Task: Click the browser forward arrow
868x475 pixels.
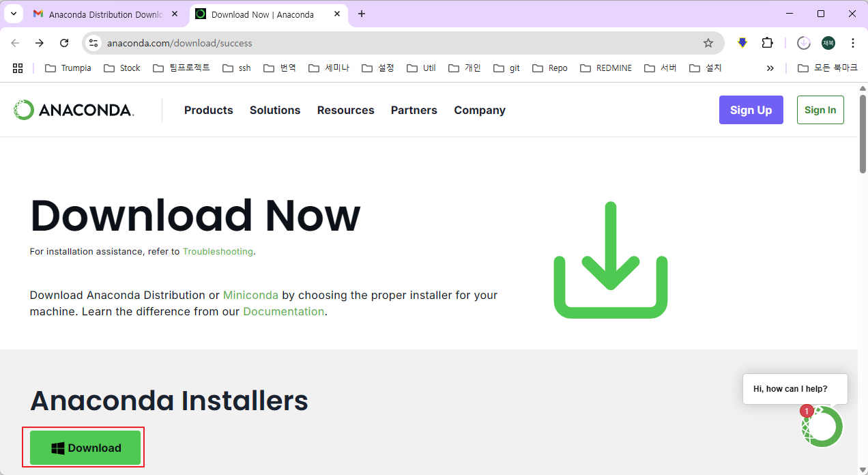Action: coord(40,43)
